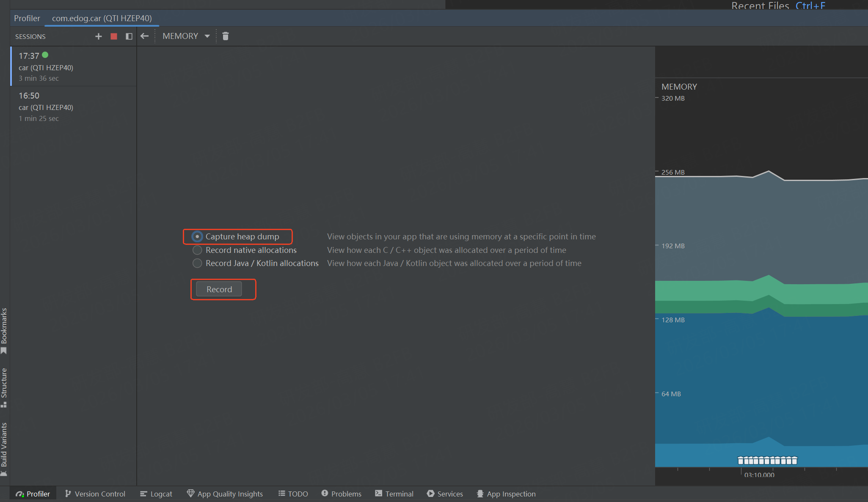
Task: Open the Terminal tool window
Action: (x=394, y=494)
